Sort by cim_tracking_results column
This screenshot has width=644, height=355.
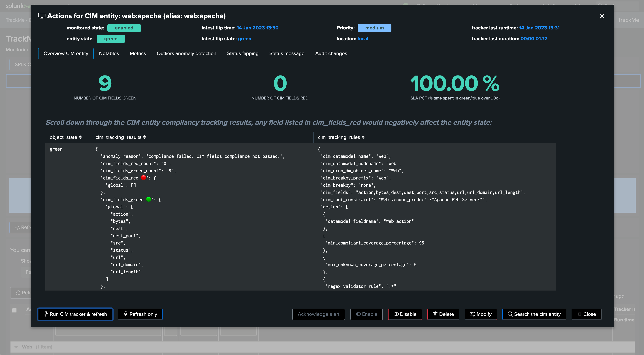click(x=120, y=137)
